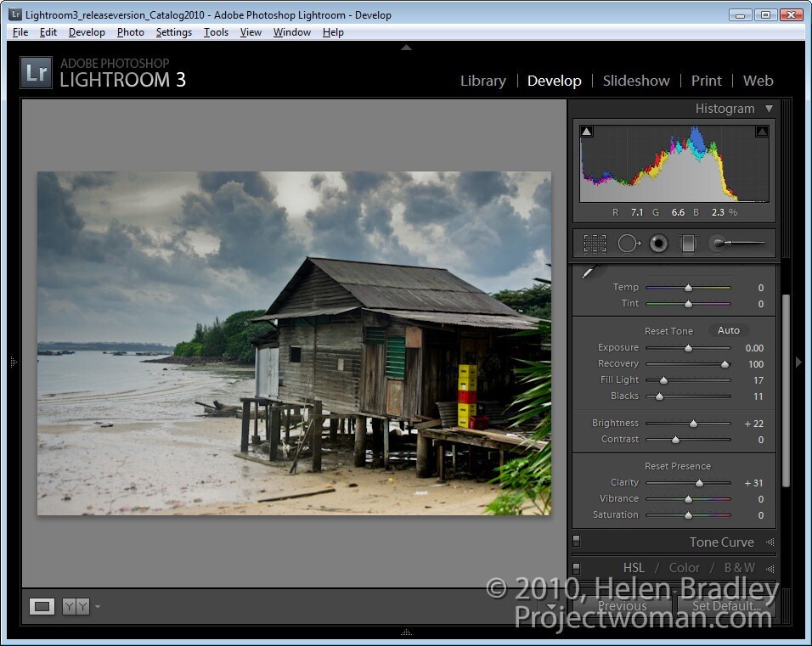Open the Develop menu
The image size is (812, 646).
(x=87, y=32)
